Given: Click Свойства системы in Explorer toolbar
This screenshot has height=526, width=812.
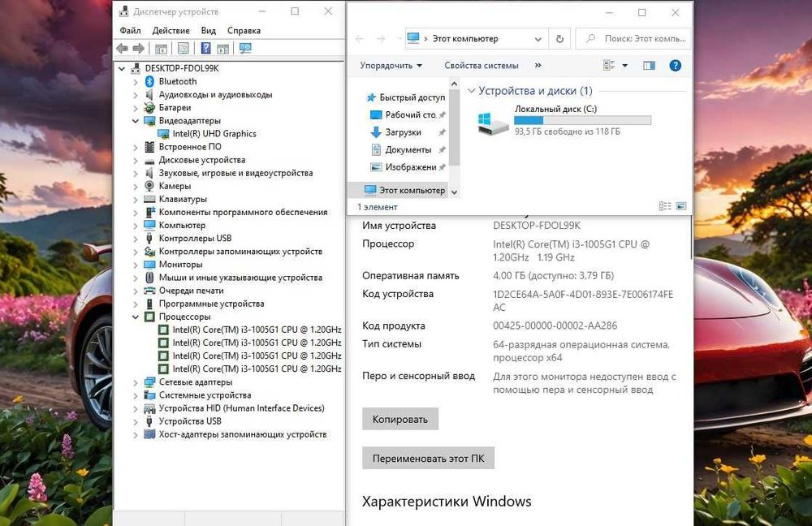Looking at the screenshot, I should click(481, 66).
